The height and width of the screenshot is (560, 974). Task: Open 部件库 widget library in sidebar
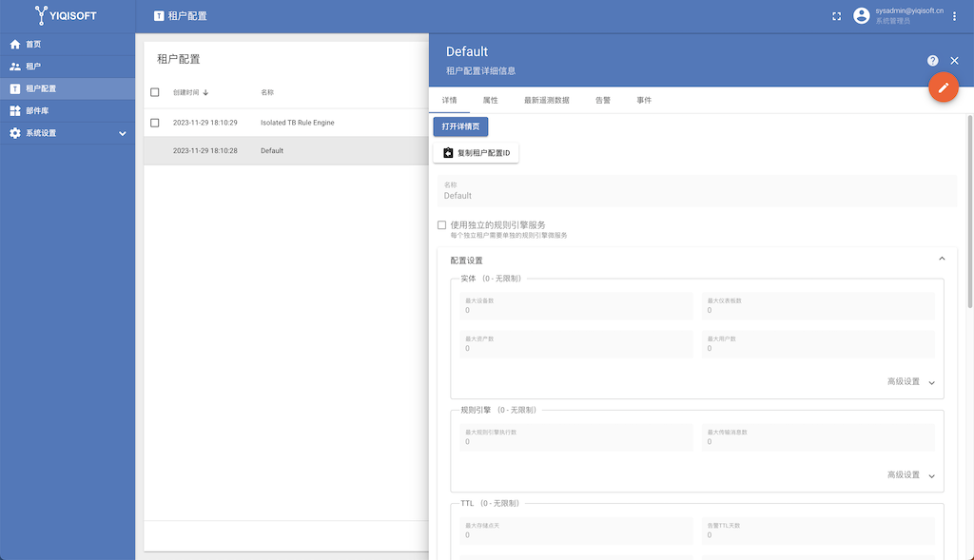click(x=68, y=111)
